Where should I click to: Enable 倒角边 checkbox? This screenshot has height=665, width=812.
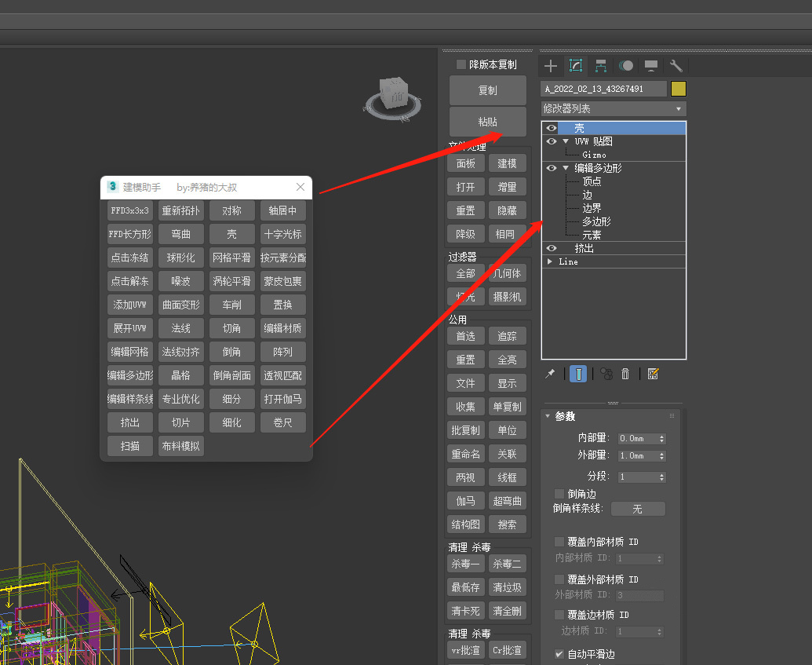(559, 493)
